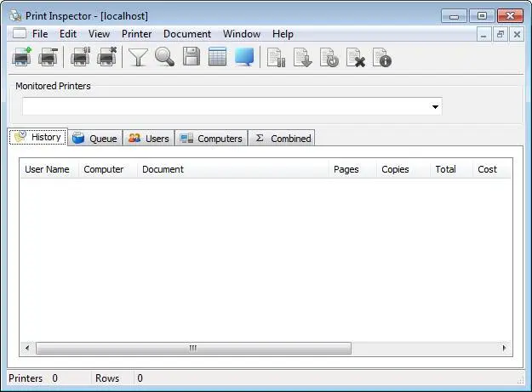Click the horizontal scrollbar left arrow

coord(27,348)
